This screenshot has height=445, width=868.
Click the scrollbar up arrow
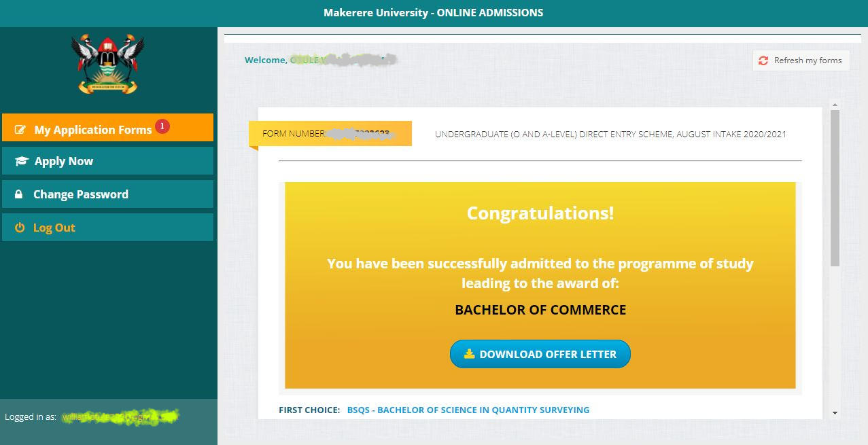pyautogui.click(x=835, y=105)
